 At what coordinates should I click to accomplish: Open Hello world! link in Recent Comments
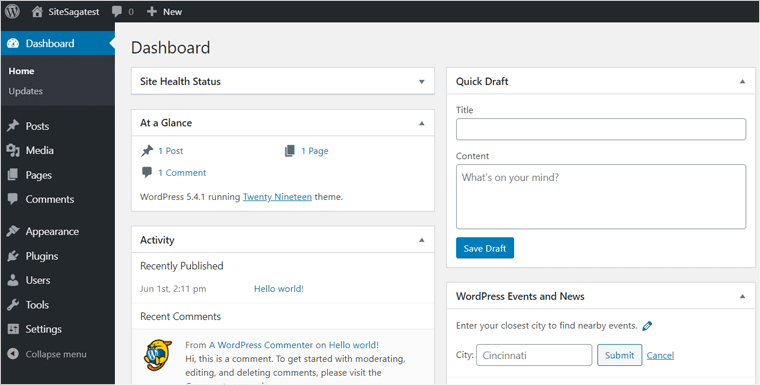point(354,345)
